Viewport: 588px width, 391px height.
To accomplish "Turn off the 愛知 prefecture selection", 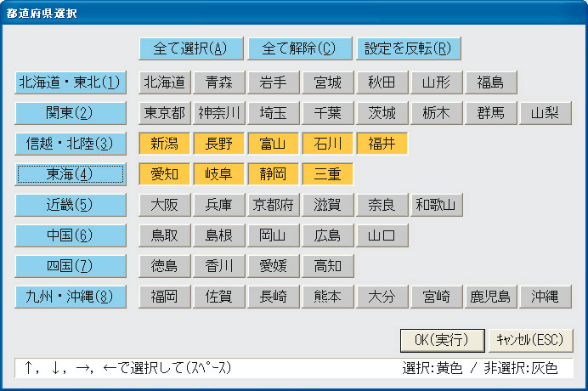I will pos(164,174).
